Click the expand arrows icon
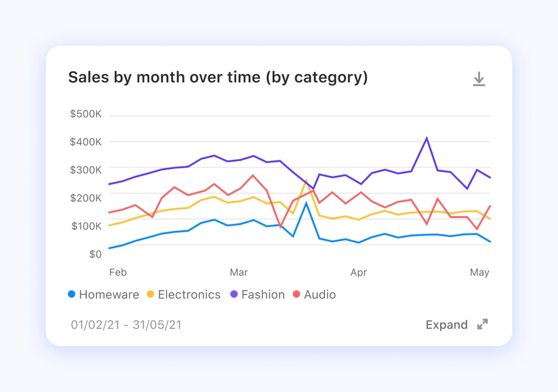The height and width of the screenshot is (392, 558). pyautogui.click(x=482, y=324)
